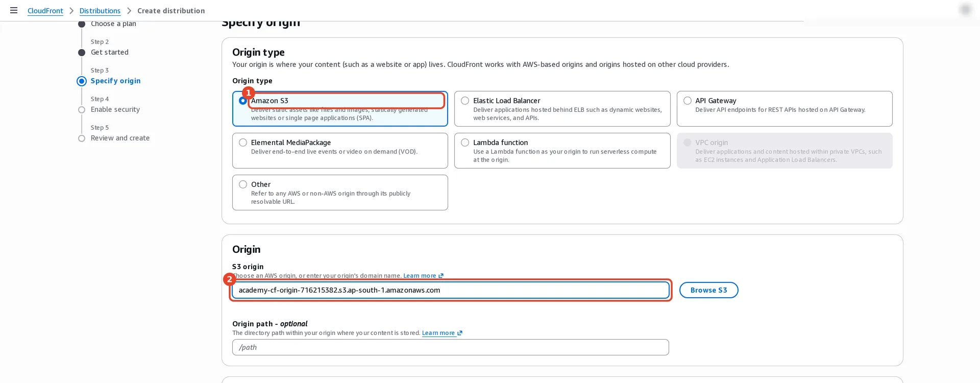Click the blurred account icon in header
Image resolution: width=980 pixels, height=383 pixels.
pyautogui.click(x=965, y=10)
